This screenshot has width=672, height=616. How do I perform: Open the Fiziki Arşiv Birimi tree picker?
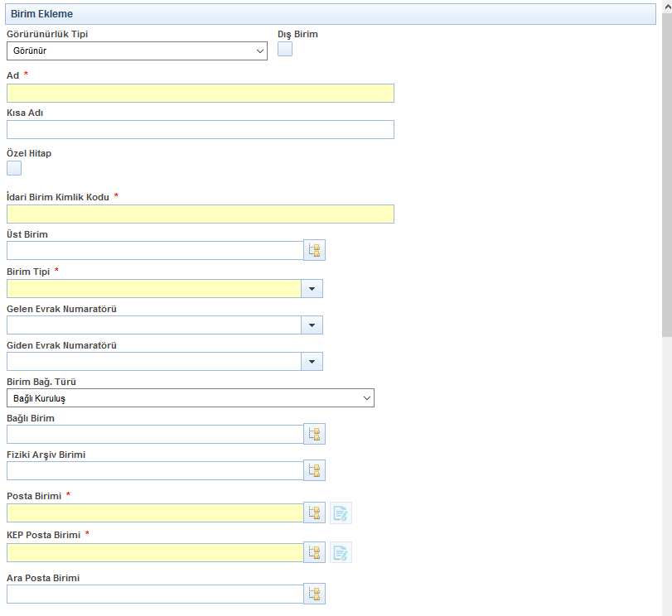314,471
